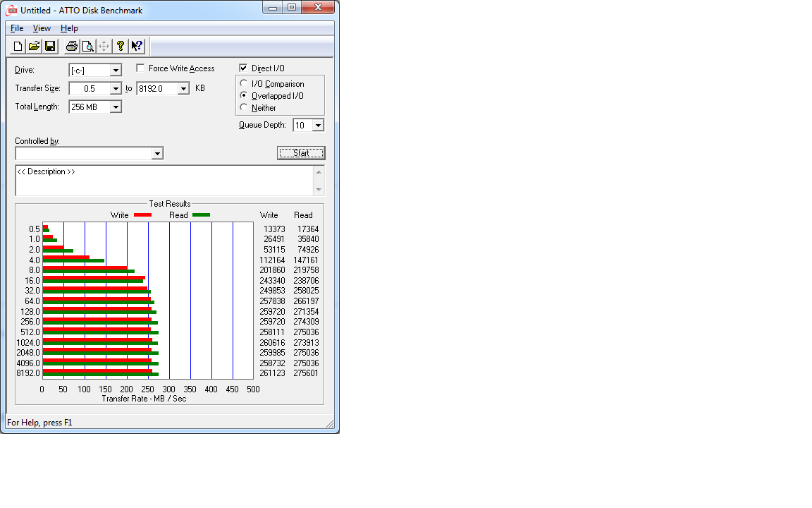Image resolution: width=812 pixels, height=508 pixels.
Task: Click the ATTO app icon in title bar
Action: [12, 11]
